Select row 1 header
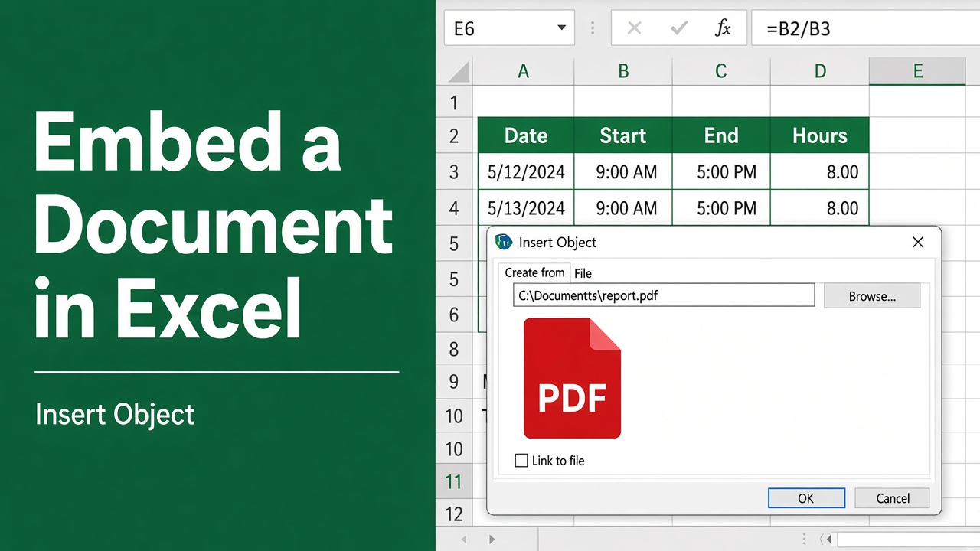This screenshot has height=551, width=980. pyautogui.click(x=454, y=102)
